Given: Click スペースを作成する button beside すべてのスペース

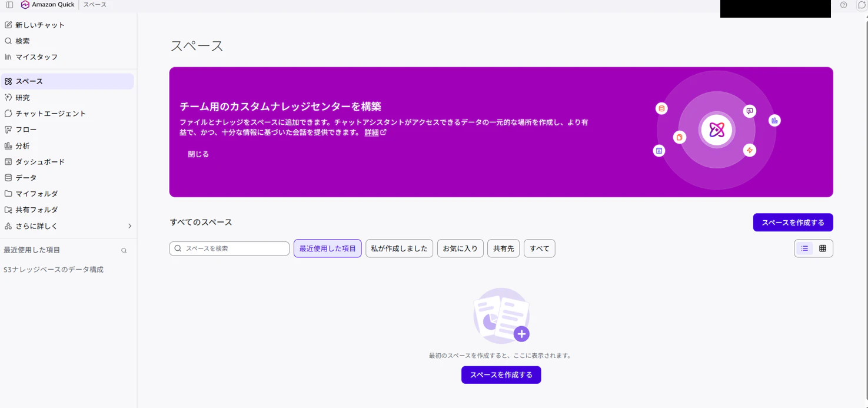Looking at the screenshot, I should [793, 223].
